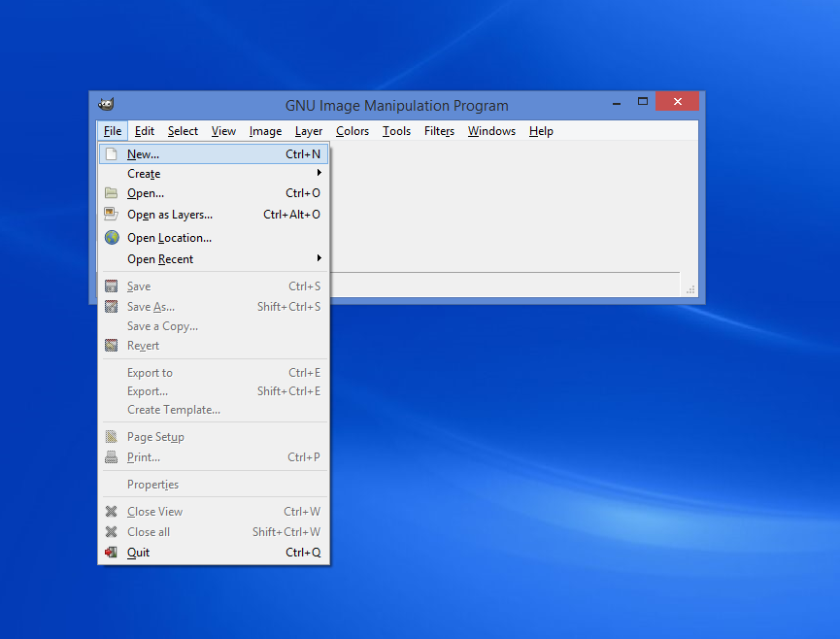The image size is (840, 639).
Task: Click the Revert menu entry
Action: click(214, 346)
